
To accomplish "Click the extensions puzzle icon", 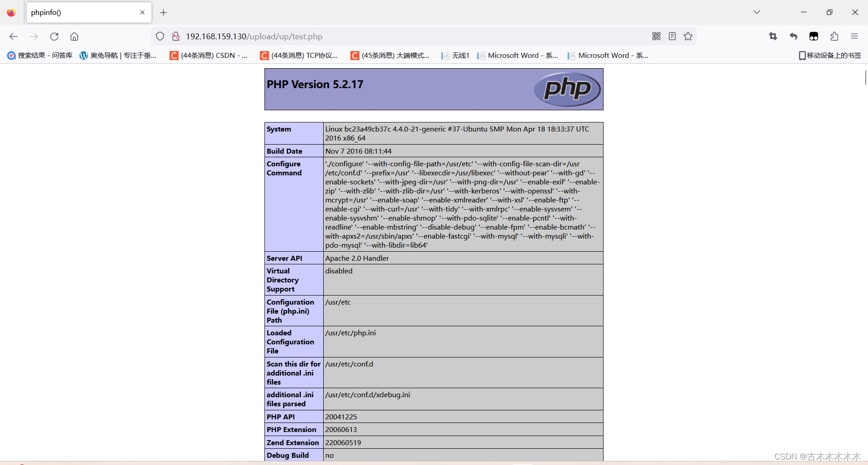I will tap(834, 36).
